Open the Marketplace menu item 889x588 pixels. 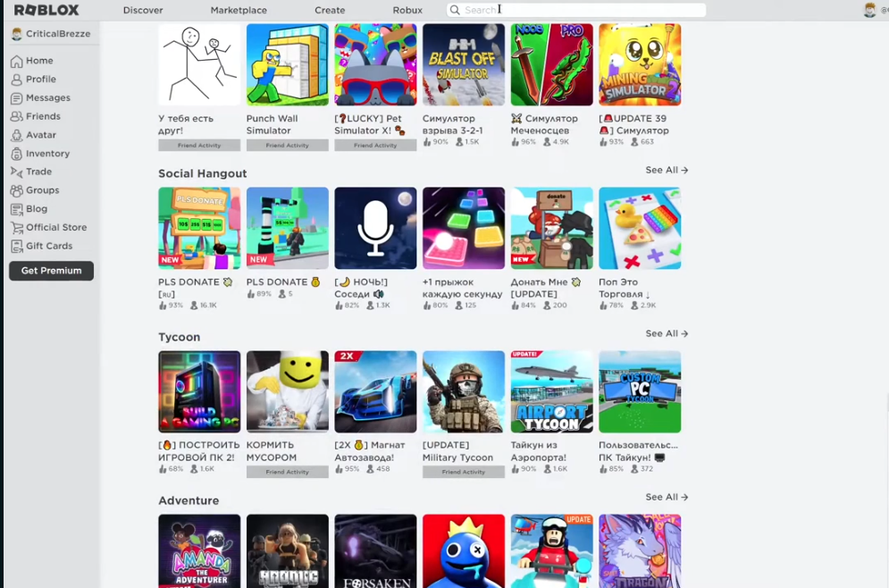[239, 10]
